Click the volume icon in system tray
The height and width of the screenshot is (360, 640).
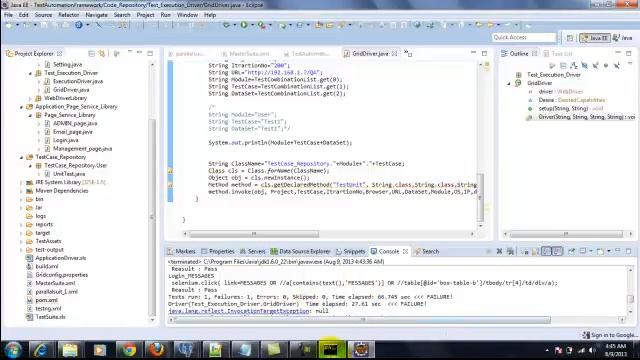coord(592,350)
